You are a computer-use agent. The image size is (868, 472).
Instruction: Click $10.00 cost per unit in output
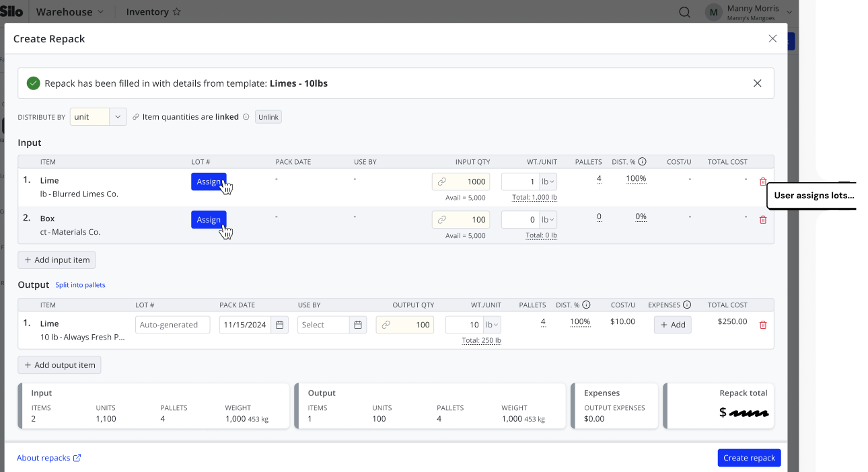(622, 322)
